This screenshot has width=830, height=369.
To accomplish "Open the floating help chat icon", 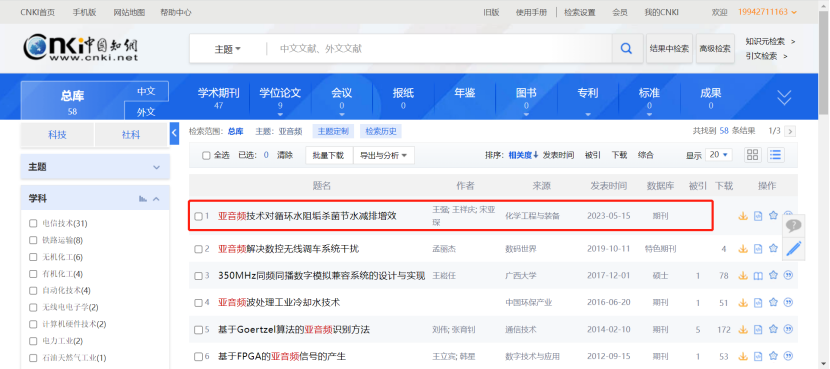I will (x=793, y=226).
